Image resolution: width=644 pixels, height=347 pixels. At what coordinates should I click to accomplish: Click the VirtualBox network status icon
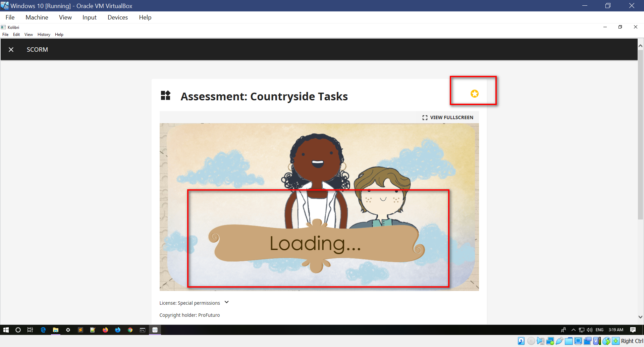550,341
